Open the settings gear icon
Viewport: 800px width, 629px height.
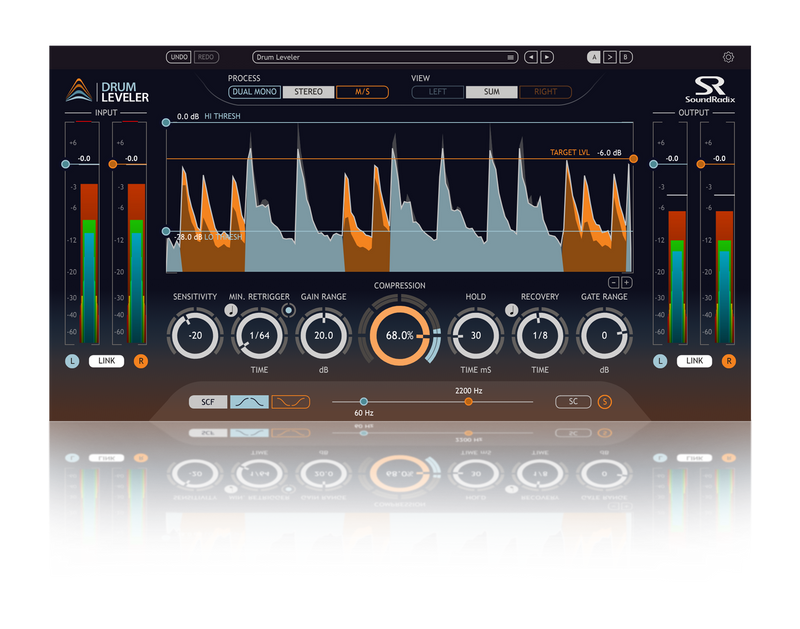tap(728, 57)
